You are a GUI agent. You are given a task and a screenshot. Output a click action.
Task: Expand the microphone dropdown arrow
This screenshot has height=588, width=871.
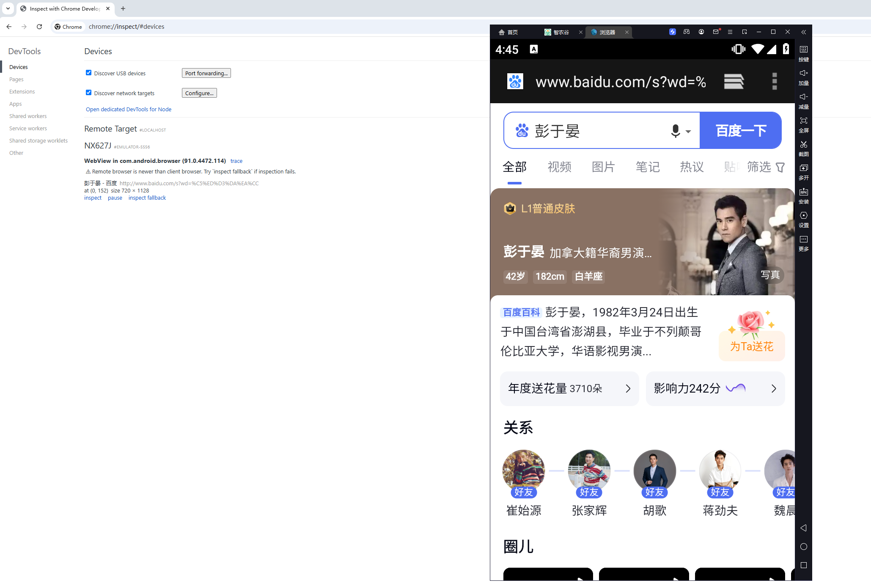click(x=688, y=132)
